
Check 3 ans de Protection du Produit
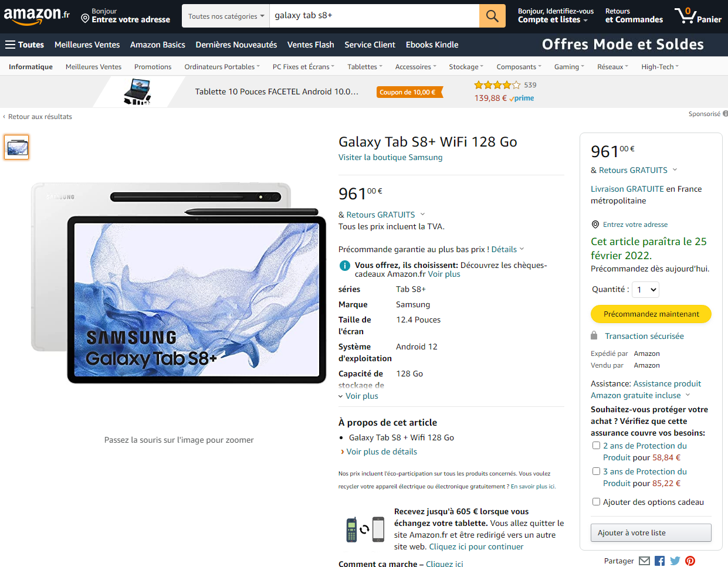pos(596,471)
